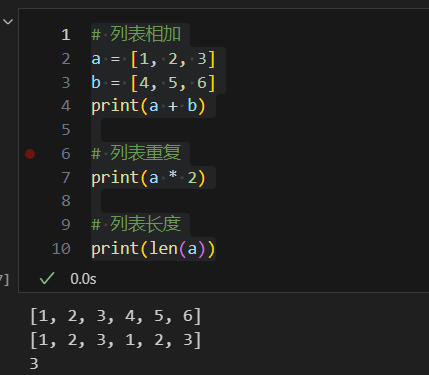Click output [1, 2, 3, 4, 5, 6]
This screenshot has width=429, height=375.
[x=115, y=316]
